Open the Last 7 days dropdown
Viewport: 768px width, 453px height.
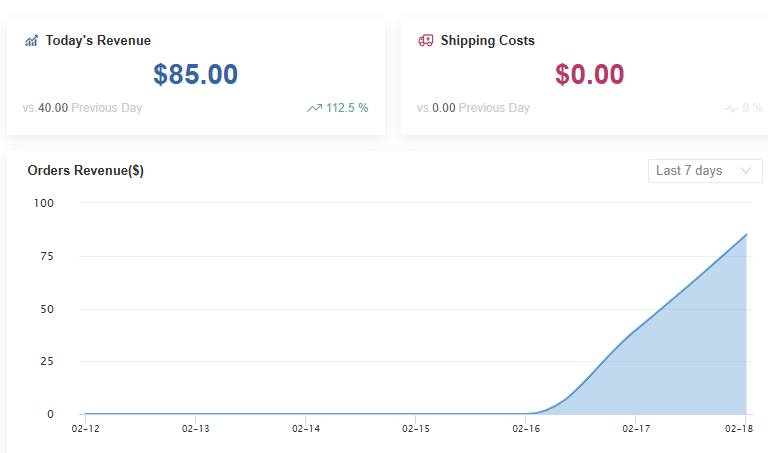(x=705, y=171)
